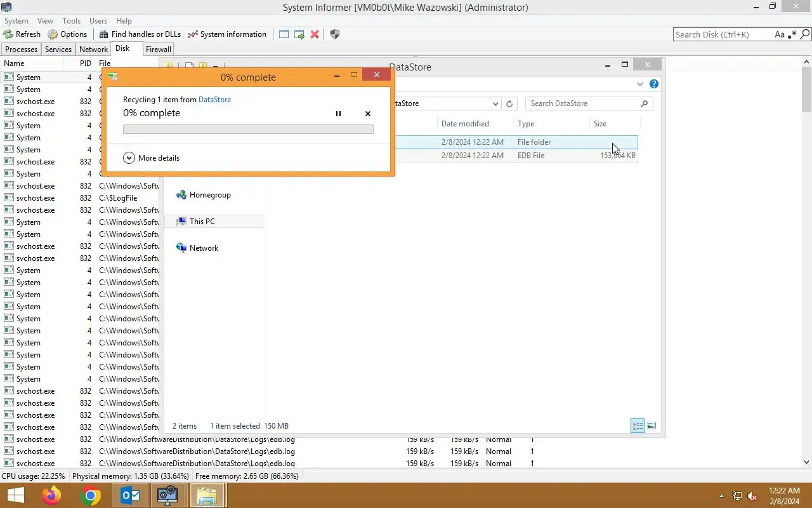Click the recycling progress bar
This screenshot has height=508, width=812.
click(248, 130)
